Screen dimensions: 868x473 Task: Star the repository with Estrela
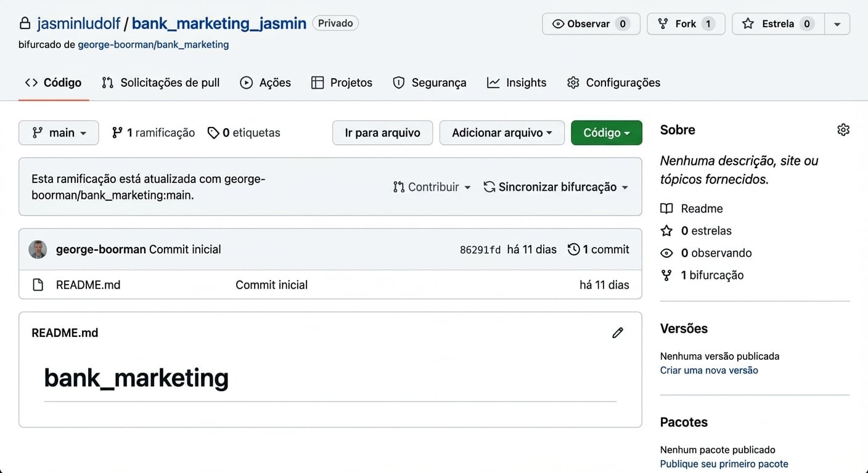click(778, 24)
